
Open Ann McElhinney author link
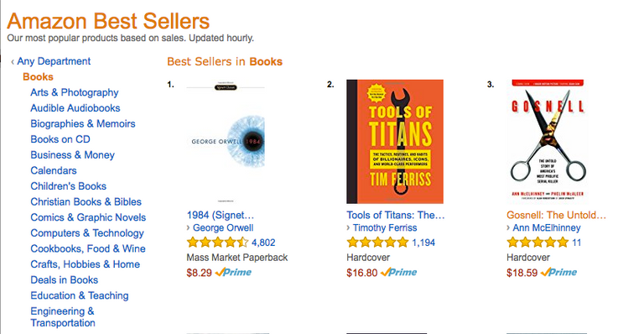[546, 227]
